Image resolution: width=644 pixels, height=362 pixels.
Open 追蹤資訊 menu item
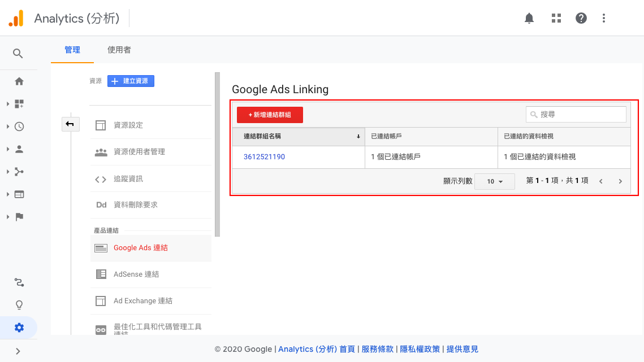point(151,178)
